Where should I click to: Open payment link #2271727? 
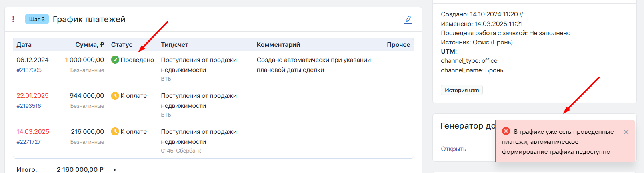(29, 142)
